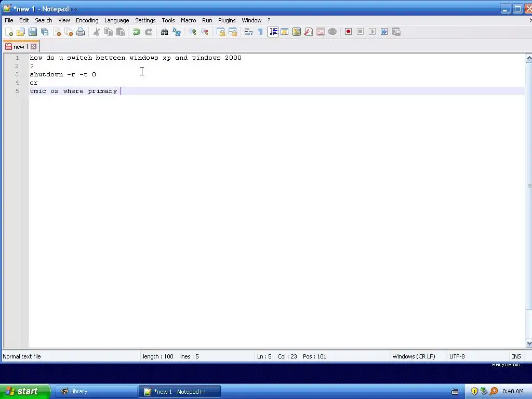Open the ? help menu

tap(269, 20)
